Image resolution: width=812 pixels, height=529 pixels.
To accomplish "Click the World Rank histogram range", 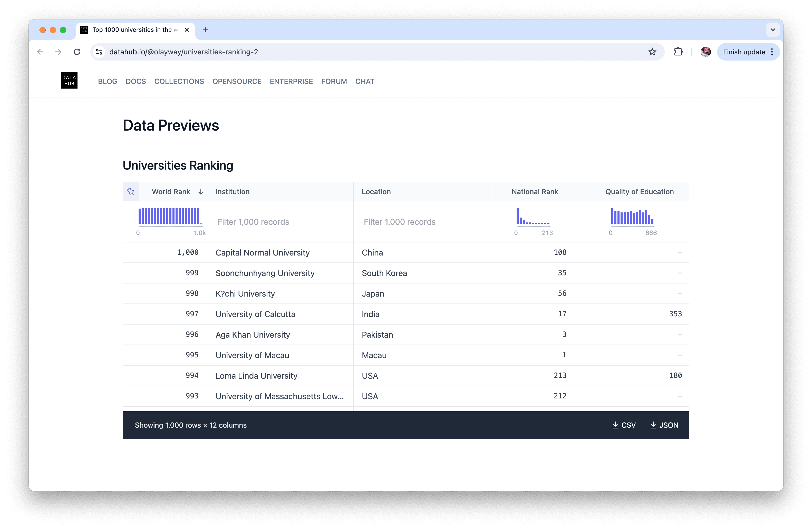I will pos(169,216).
